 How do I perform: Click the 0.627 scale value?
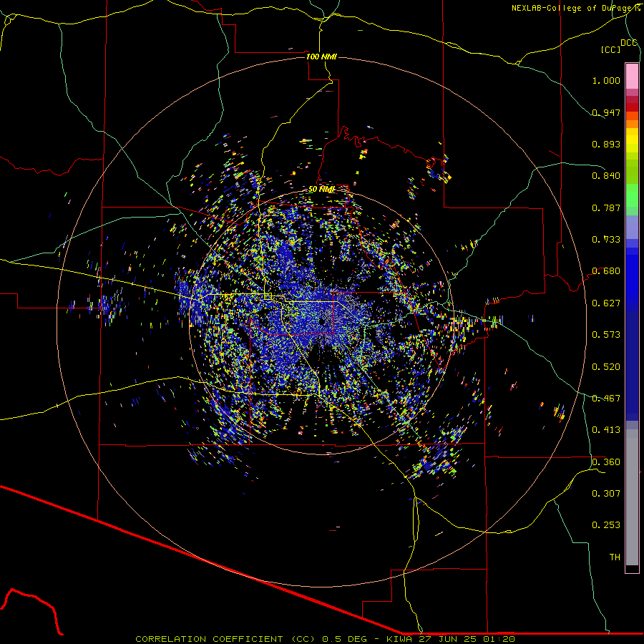click(x=606, y=303)
